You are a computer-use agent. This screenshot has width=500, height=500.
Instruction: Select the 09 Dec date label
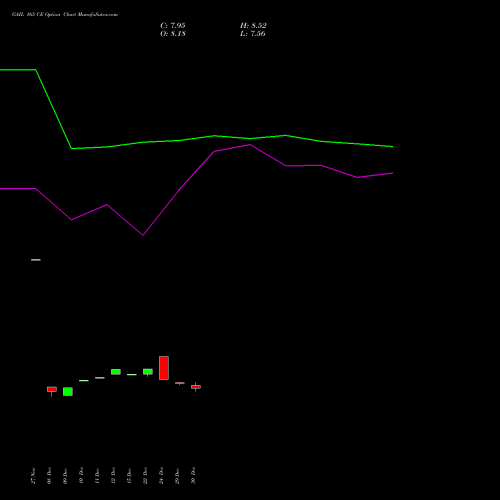(x=65, y=476)
